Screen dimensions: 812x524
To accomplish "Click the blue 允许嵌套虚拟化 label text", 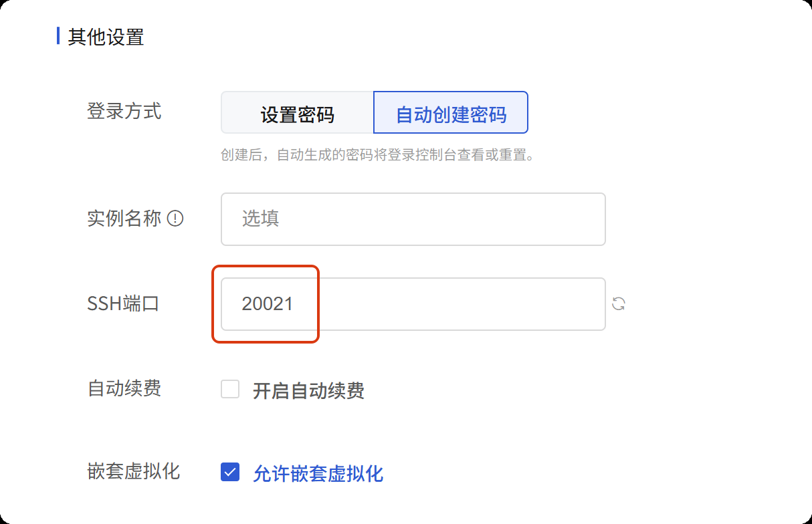I will pos(318,474).
